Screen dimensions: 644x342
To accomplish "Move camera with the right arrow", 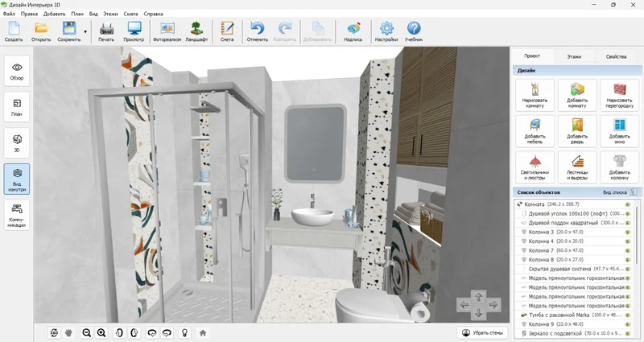I will point(493,305).
